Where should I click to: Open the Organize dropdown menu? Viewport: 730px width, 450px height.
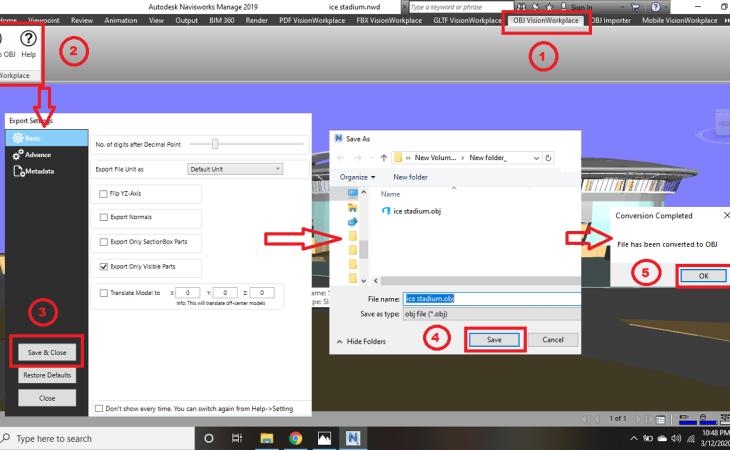[x=358, y=177]
